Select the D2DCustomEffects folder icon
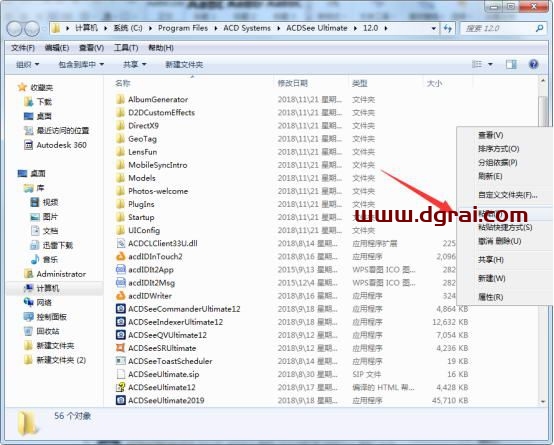Viewport: 554px width, 445px height. 120,112
